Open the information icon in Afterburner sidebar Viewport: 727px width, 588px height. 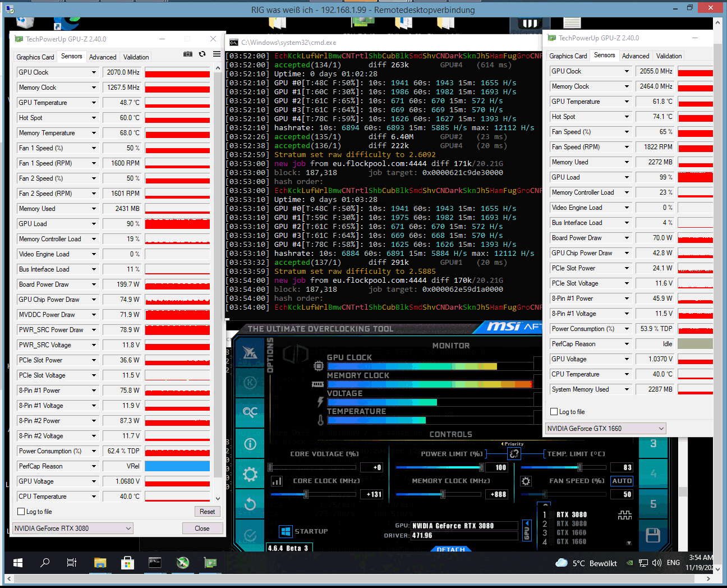click(250, 444)
